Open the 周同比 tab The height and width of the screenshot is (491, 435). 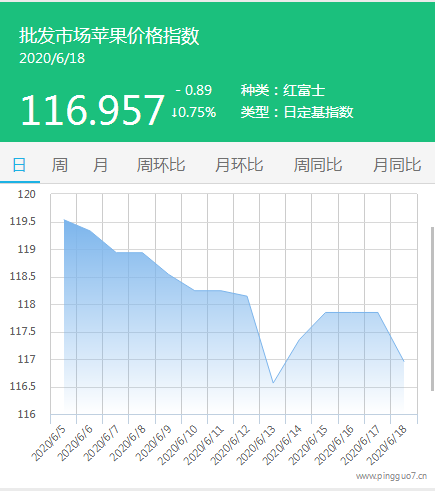(318, 165)
